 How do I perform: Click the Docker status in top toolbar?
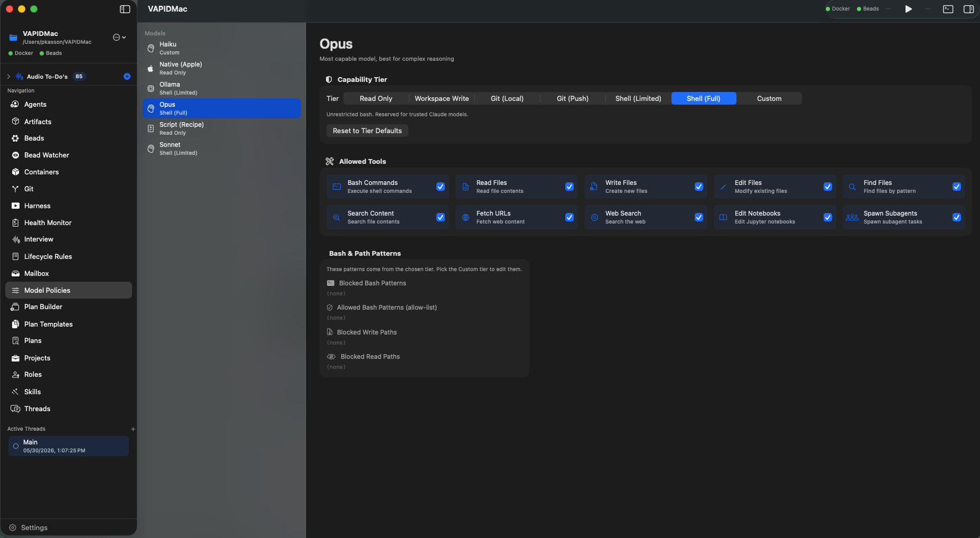(x=838, y=9)
